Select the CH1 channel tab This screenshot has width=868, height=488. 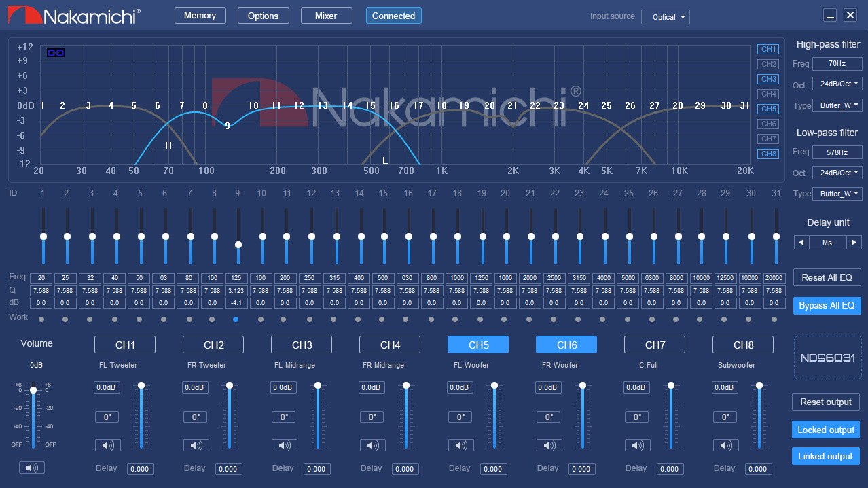125,345
